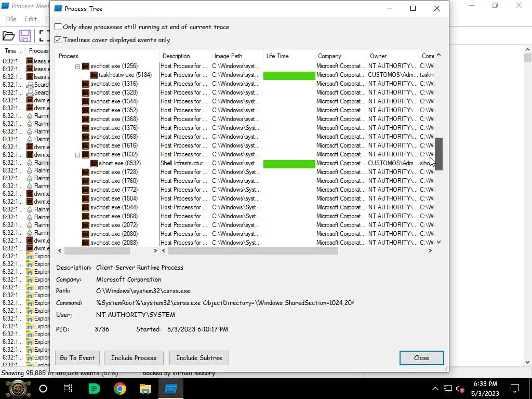The image size is (532, 399).
Task: Click the muted volume tray icon
Action: [460, 389]
